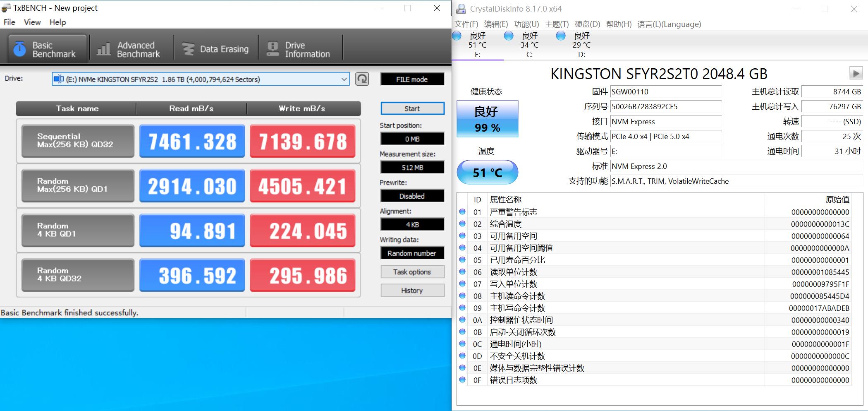This screenshot has width=868, height=411.
Task: Click the Alignment 4 KB field
Action: pyautogui.click(x=412, y=224)
